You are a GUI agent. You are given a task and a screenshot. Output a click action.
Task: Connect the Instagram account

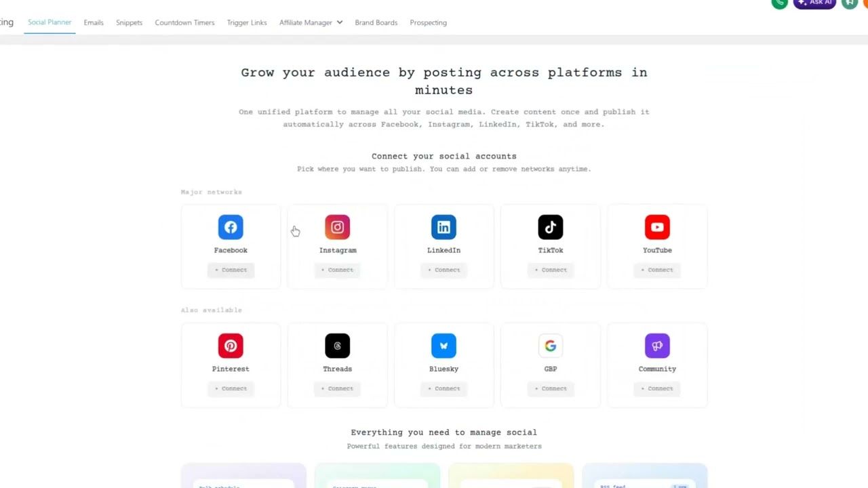tap(337, 270)
